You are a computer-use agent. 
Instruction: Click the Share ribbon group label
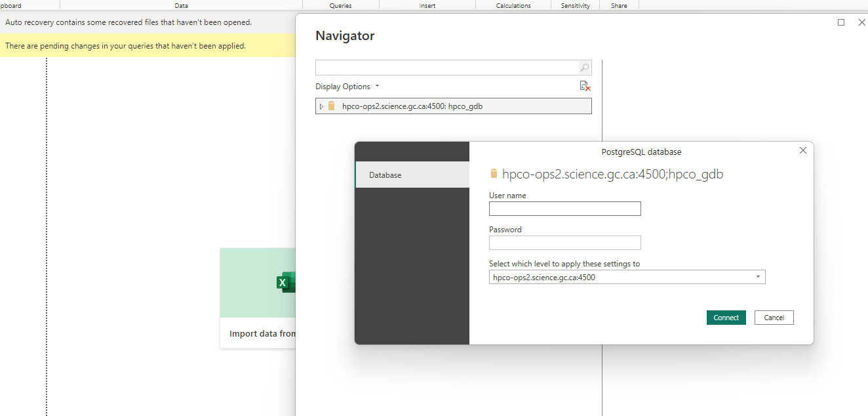(619, 5)
